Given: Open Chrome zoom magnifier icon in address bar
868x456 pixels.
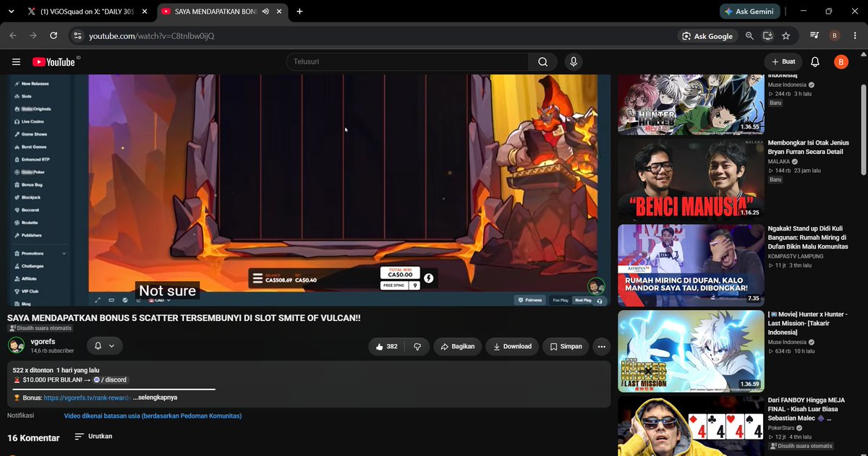Looking at the screenshot, I should pos(750,35).
